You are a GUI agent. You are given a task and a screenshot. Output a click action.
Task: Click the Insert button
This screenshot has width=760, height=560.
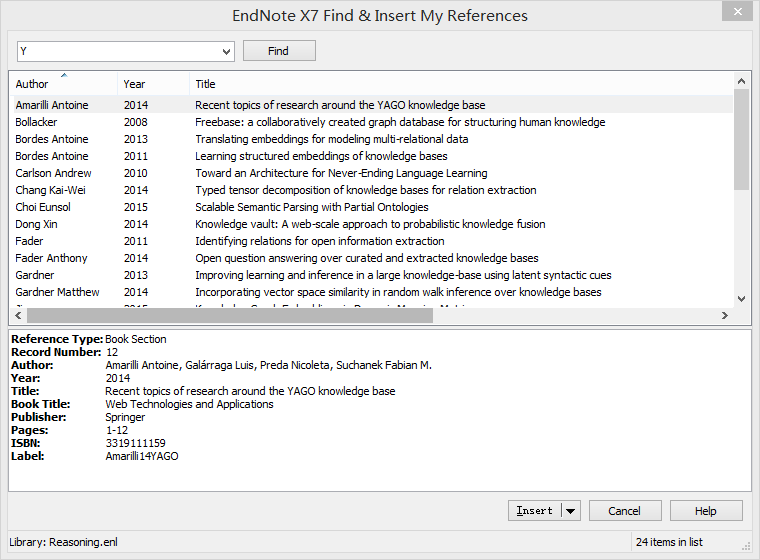pyautogui.click(x=535, y=511)
